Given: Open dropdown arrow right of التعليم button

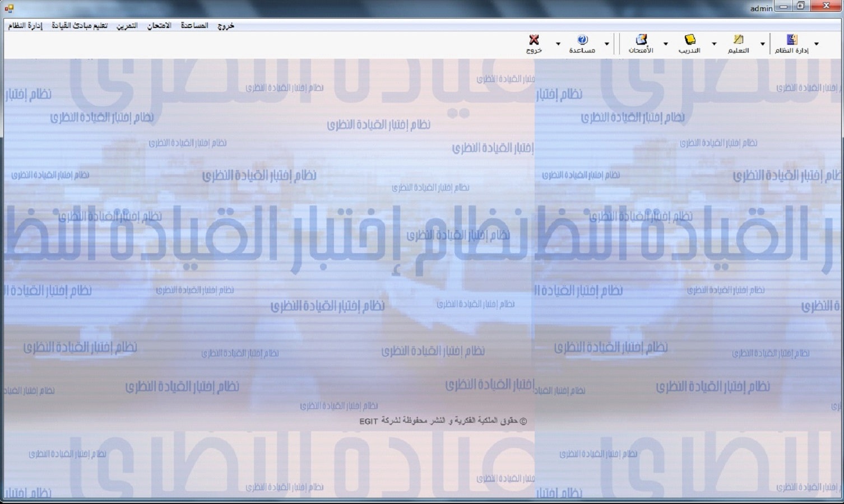Looking at the screenshot, I should pyautogui.click(x=762, y=44).
